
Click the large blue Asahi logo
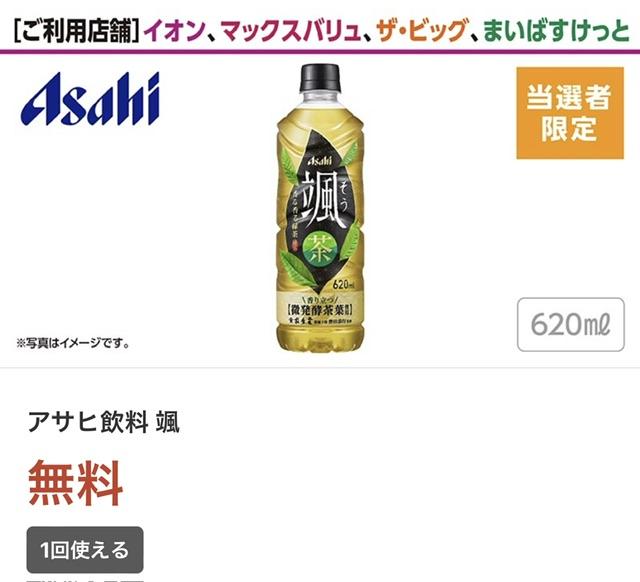(90, 99)
